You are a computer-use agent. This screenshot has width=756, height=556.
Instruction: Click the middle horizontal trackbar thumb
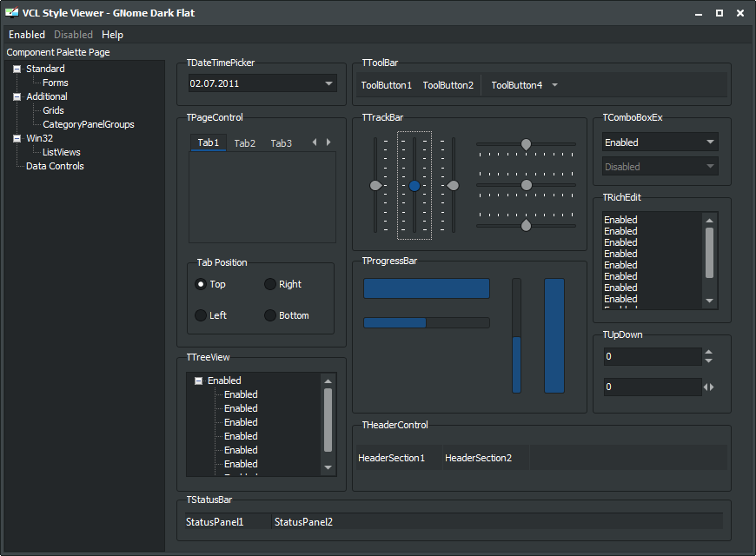527,185
